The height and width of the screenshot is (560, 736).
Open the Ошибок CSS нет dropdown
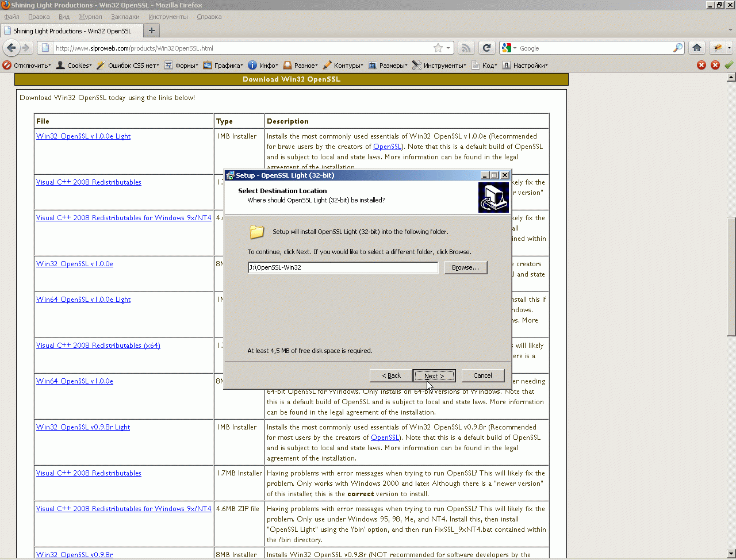click(x=128, y=66)
